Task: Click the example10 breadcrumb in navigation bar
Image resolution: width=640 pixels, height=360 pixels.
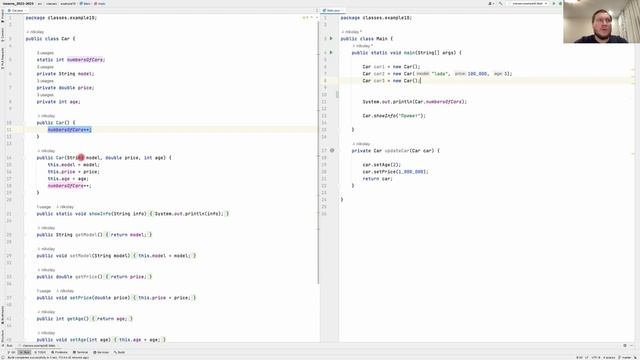Action: (x=69, y=4)
